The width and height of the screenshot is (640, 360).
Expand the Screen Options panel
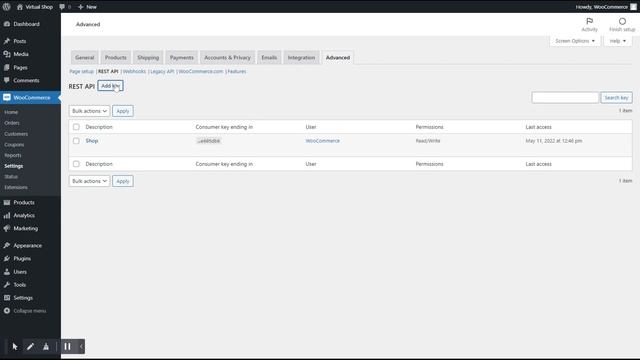(x=575, y=41)
